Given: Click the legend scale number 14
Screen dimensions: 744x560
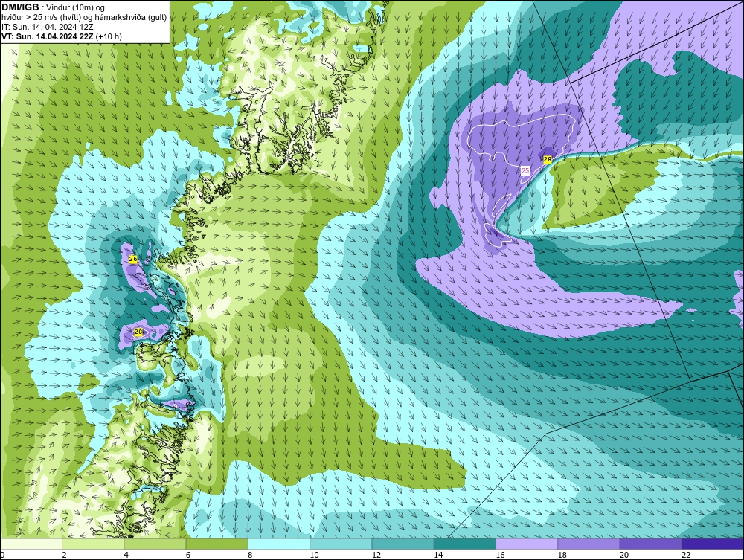Looking at the screenshot, I should point(438,556).
